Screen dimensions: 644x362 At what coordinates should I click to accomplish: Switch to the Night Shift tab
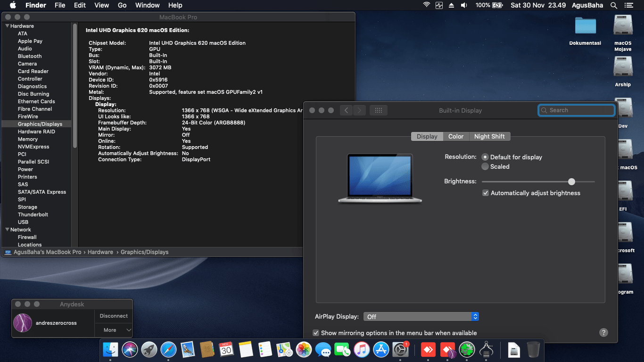tap(489, 136)
